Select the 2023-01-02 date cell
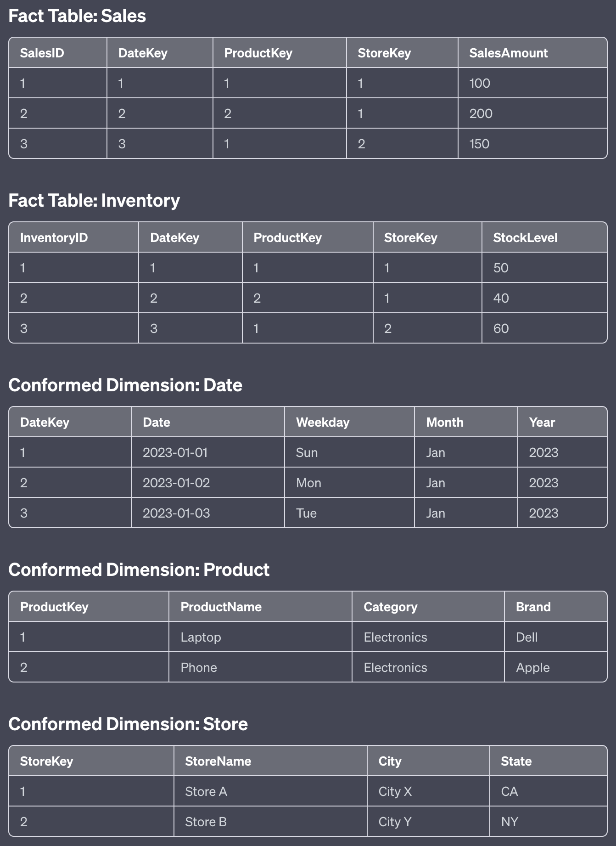 coord(176,483)
